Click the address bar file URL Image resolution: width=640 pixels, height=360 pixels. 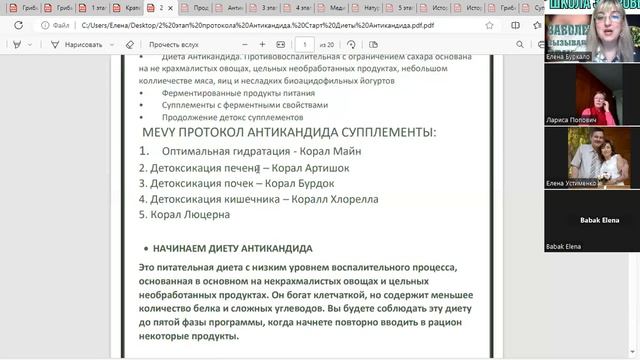coord(258,25)
